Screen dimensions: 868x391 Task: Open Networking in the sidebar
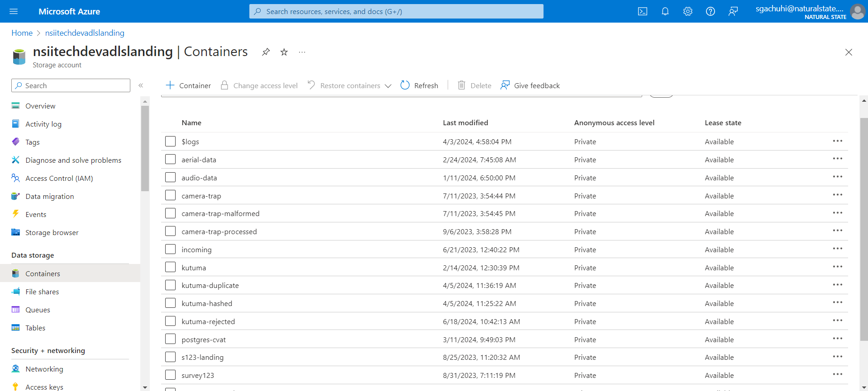(44, 369)
